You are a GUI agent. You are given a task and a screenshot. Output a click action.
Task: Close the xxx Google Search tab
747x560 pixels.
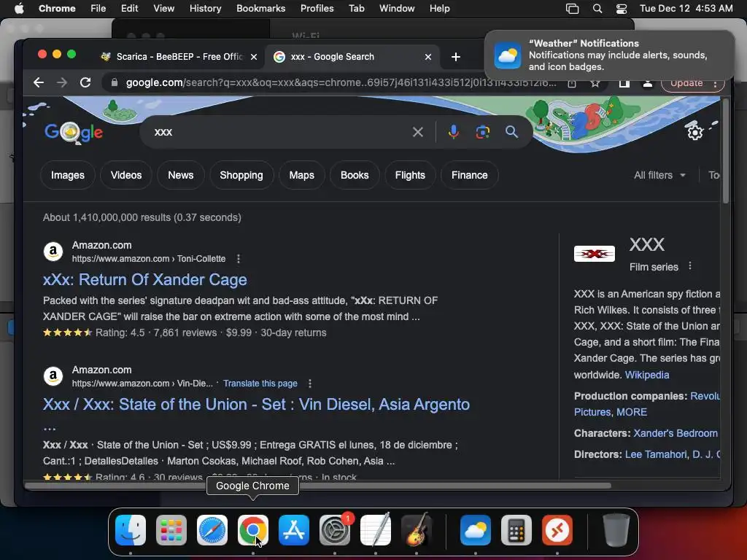point(428,57)
